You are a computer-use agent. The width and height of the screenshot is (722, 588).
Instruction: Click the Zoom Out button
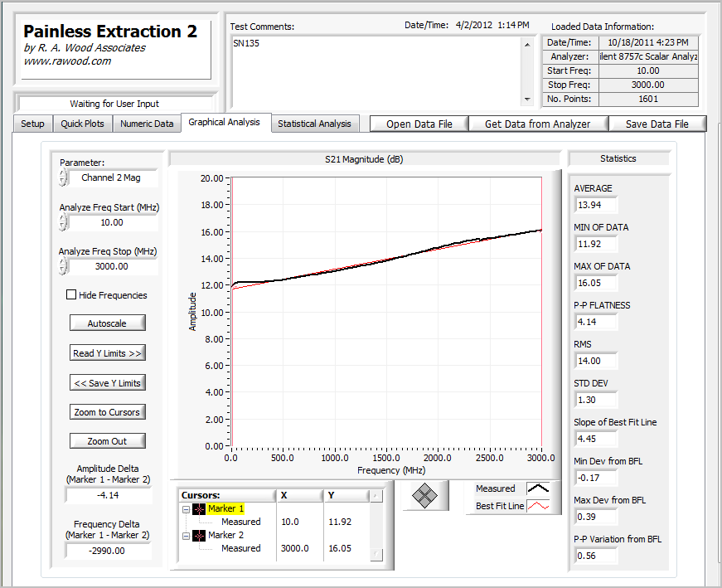(x=107, y=441)
